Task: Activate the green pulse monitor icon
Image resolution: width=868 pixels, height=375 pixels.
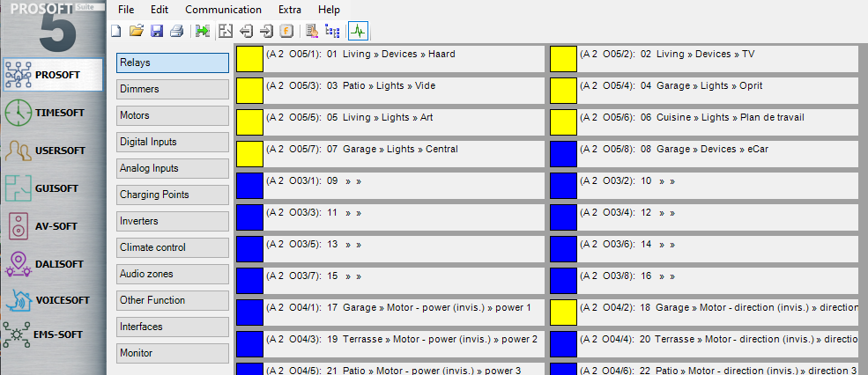Action: (358, 31)
